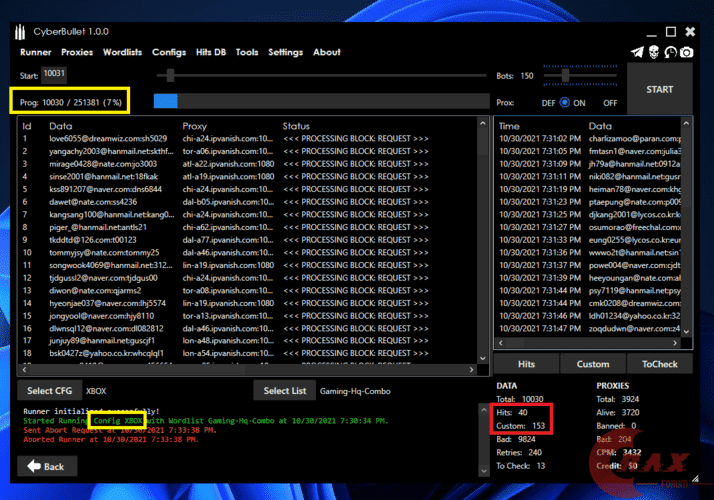Click the CyberBullet bullets logo icon
The height and width of the screenshot is (500, 714).
[x=20, y=32]
